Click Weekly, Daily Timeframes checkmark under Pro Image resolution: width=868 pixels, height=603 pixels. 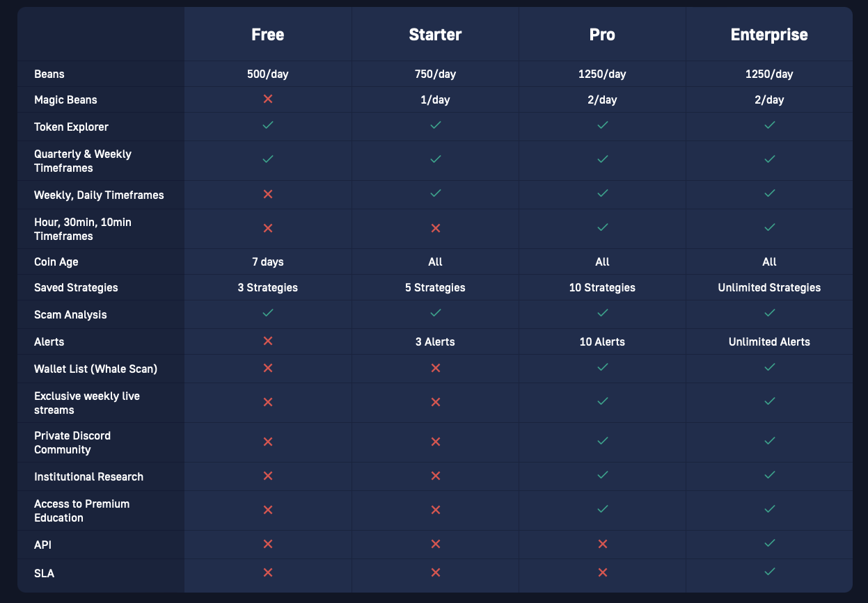pyautogui.click(x=602, y=194)
